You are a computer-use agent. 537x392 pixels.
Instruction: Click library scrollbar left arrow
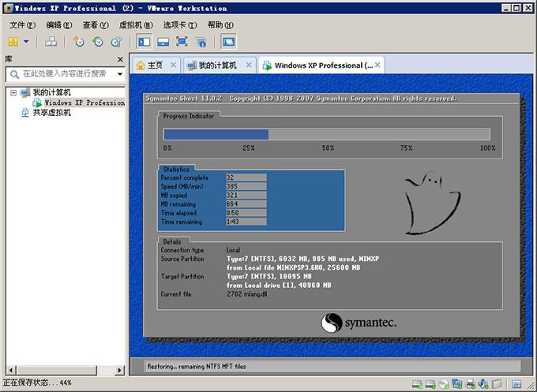[11, 370]
